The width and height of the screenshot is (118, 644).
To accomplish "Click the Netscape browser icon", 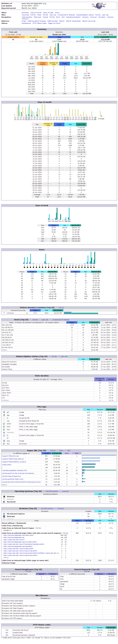I will 4,516.
